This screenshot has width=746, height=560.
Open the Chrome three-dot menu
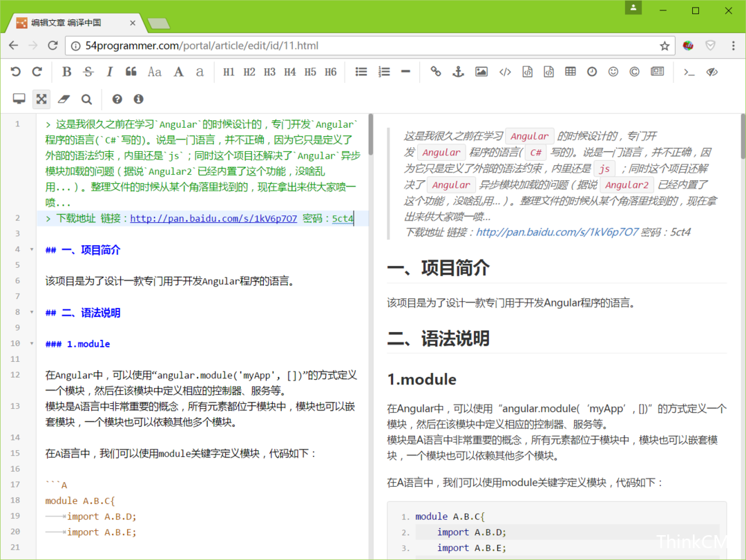tap(733, 46)
